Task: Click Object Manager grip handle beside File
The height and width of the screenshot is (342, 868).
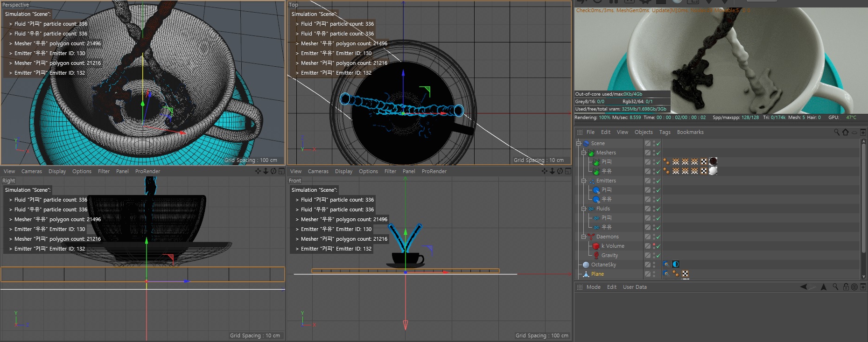Action: (x=580, y=132)
